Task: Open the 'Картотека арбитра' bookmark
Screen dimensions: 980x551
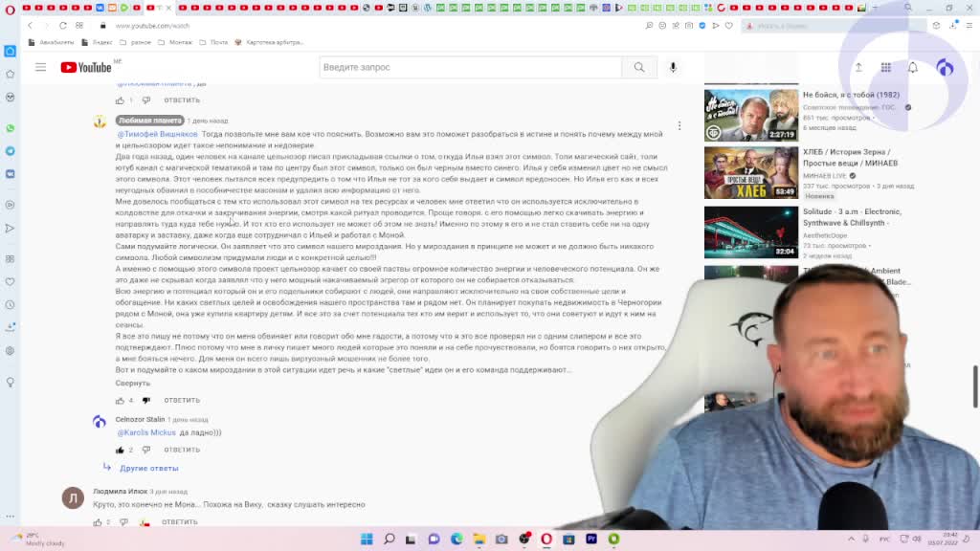Action: [x=269, y=42]
